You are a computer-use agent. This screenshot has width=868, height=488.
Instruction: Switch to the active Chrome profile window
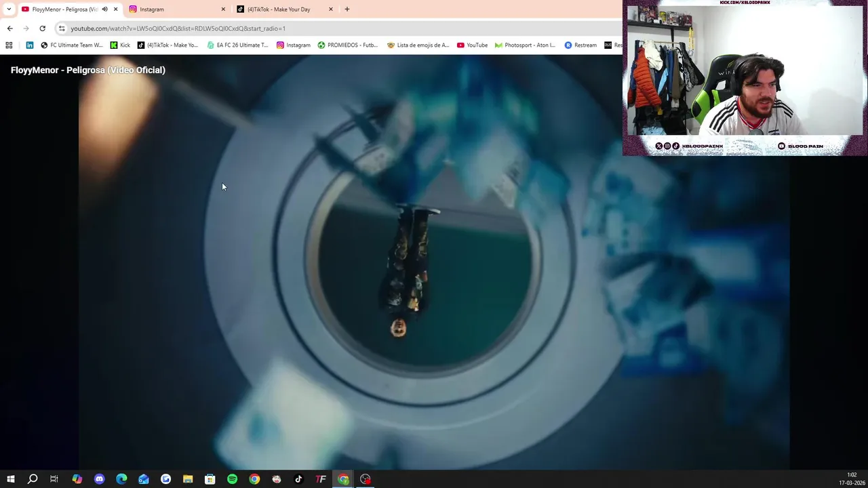pyautogui.click(x=343, y=479)
